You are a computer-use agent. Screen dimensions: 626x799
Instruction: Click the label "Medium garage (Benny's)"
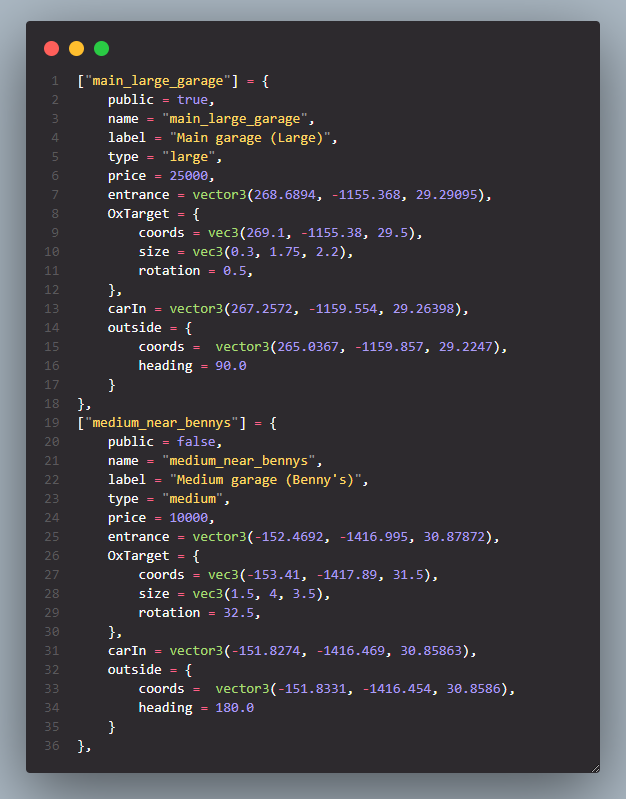(x=265, y=480)
